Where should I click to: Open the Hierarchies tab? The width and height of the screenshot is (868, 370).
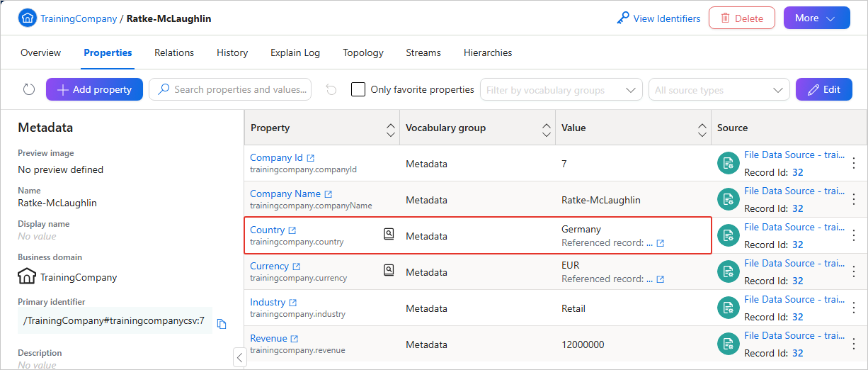tap(488, 52)
